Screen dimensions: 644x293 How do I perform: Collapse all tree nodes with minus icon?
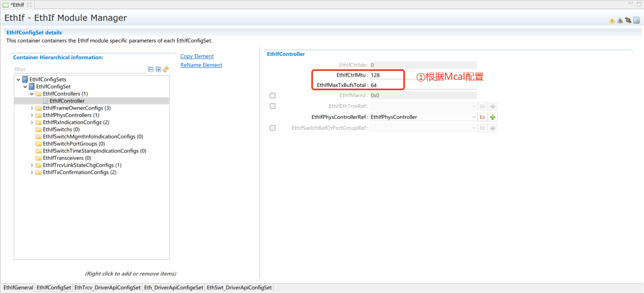(x=151, y=69)
